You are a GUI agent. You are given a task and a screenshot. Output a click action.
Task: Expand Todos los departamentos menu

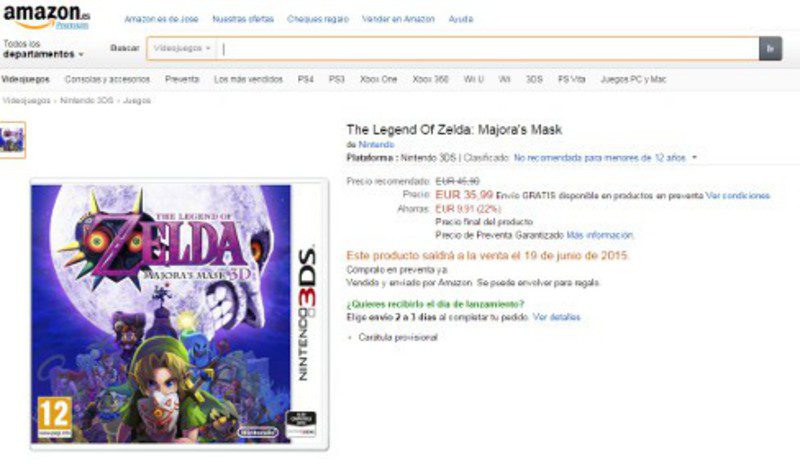coord(43,49)
